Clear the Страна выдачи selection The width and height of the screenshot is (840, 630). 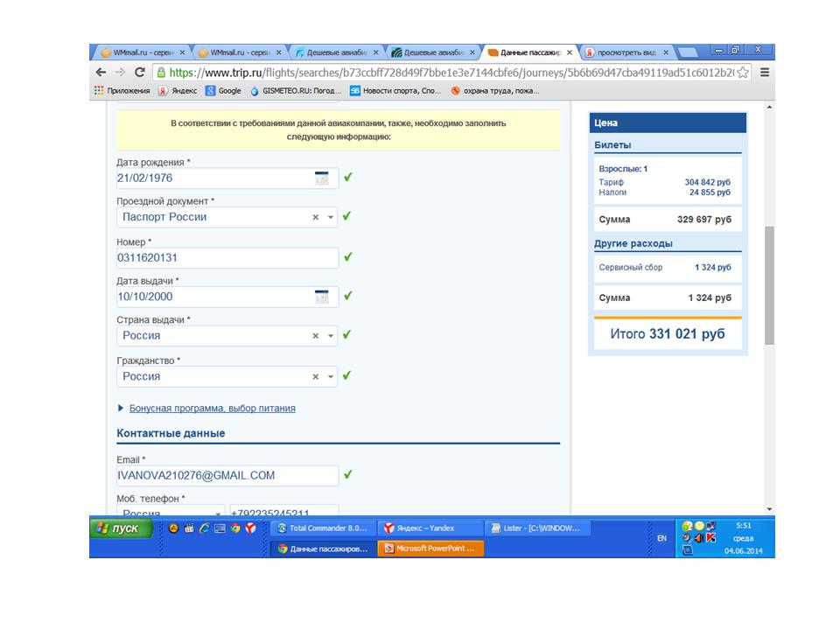(316, 336)
